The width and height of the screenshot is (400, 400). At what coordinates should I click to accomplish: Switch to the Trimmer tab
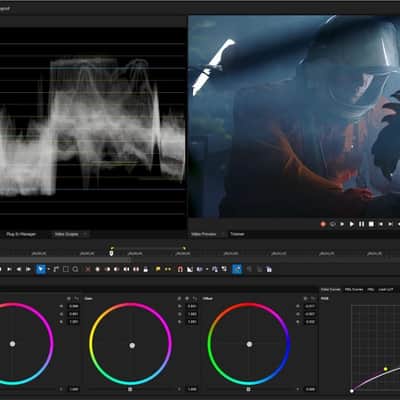(237, 234)
